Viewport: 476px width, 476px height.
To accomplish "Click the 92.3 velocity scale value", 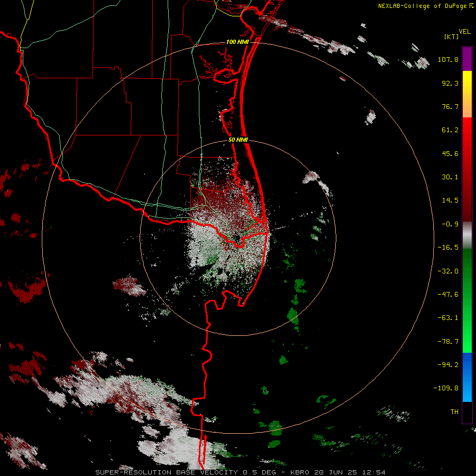I will tap(450, 83).
